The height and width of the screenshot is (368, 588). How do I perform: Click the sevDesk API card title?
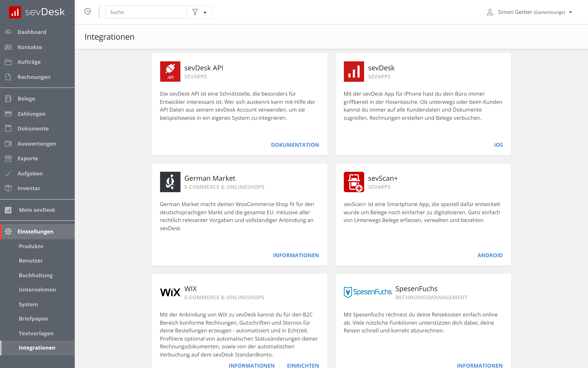(x=204, y=68)
